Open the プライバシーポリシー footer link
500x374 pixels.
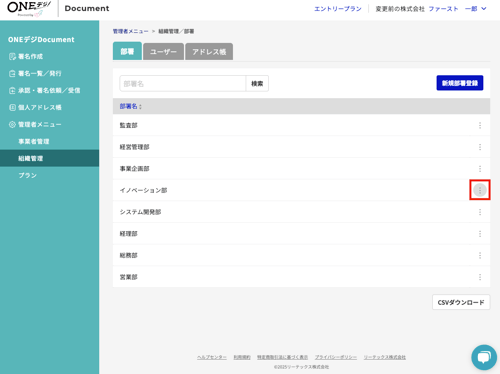(336, 357)
